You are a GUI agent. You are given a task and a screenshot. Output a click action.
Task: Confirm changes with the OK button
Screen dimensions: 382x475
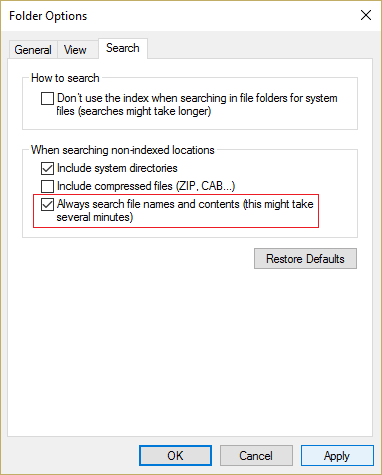coord(175,455)
